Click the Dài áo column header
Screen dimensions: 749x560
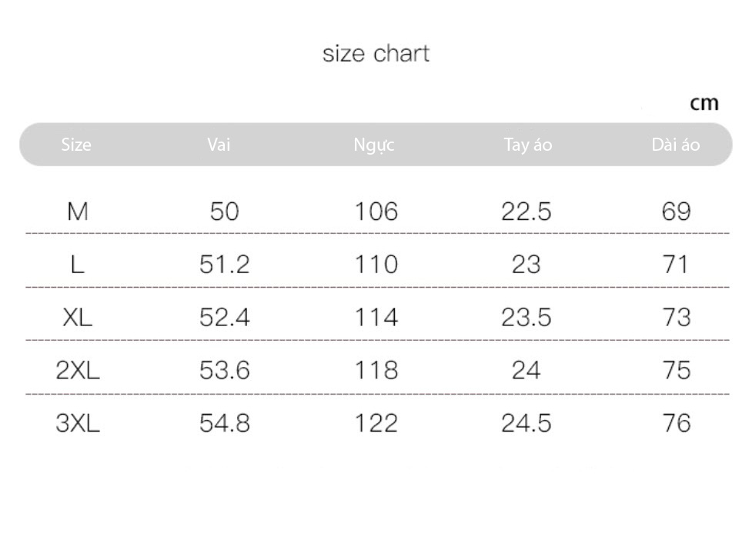(x=675, y=144)
